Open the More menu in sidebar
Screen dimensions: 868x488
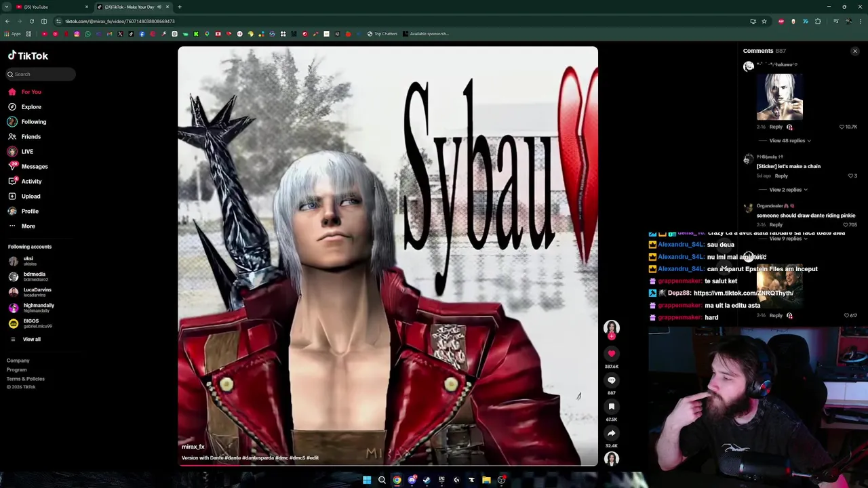coord(22,226)
